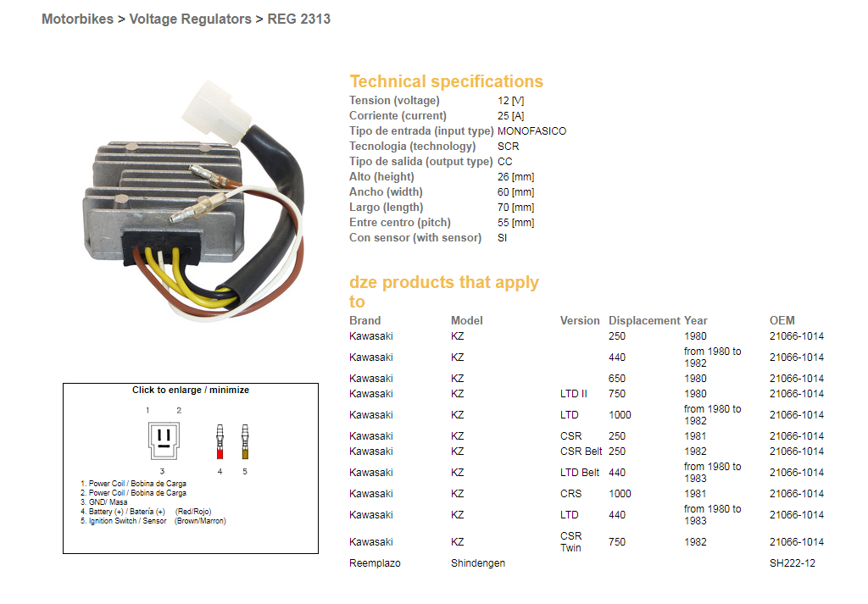
Task: Open the Voltage Regulators breadcrumb category
Action: pyautogui.click(x=190, y=19)
